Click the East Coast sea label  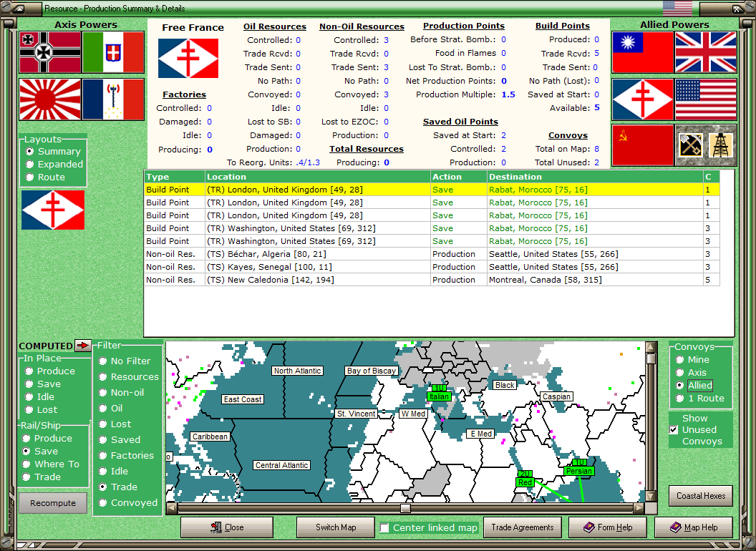[x=243, y=399]
